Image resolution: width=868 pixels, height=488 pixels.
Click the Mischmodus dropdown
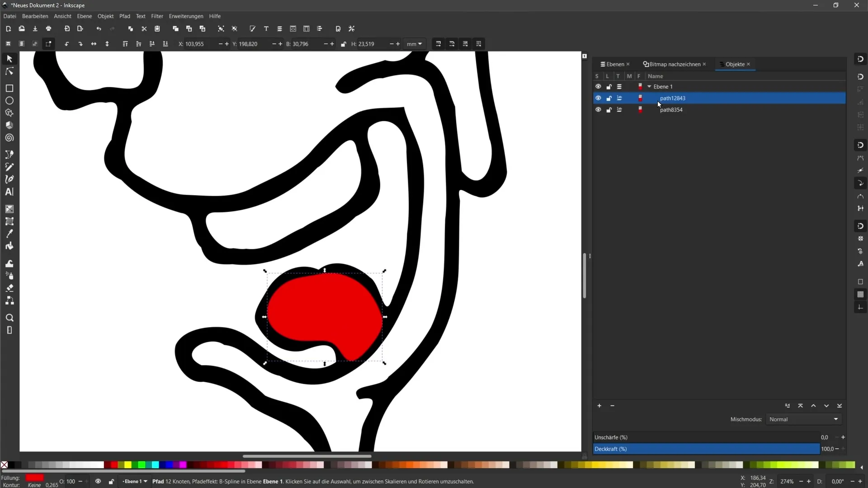pyautogui.click(x=804, y=419)
